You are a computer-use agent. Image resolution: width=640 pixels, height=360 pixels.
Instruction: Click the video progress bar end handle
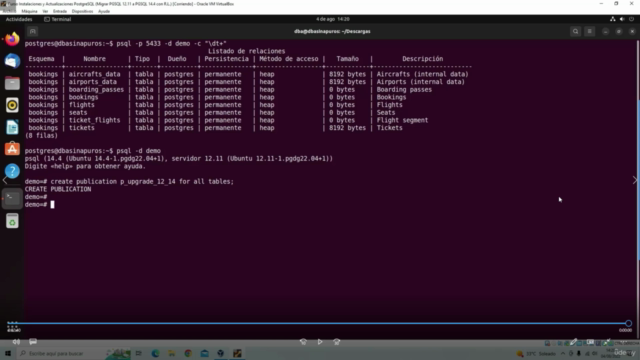click(628, 324)
